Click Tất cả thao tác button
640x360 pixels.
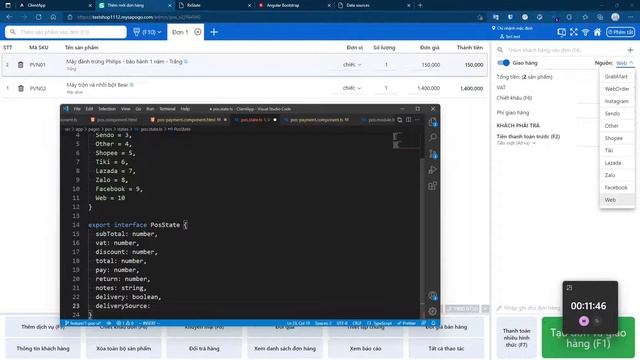tap(446, 349)
